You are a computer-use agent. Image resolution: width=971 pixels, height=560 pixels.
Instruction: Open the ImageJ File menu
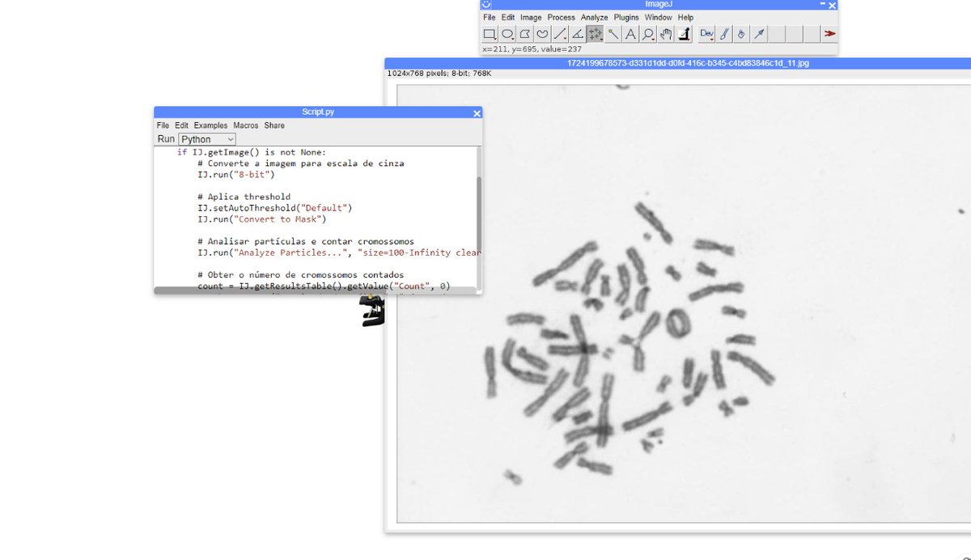point(490,17)
